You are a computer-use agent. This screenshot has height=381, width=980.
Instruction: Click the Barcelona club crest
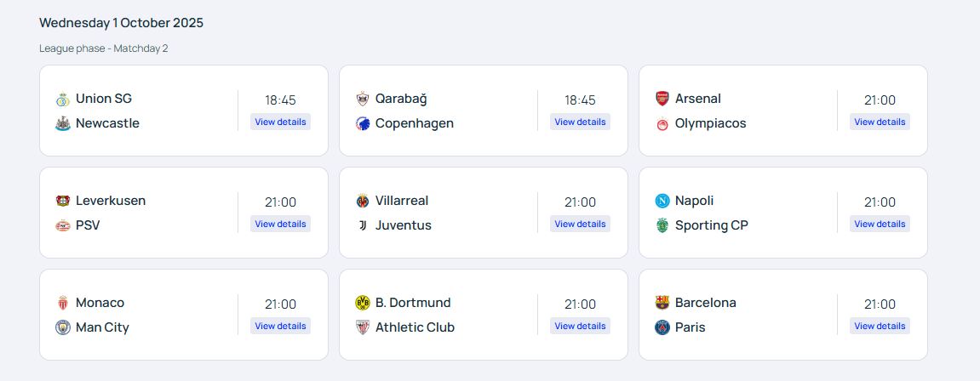(662, 303)
